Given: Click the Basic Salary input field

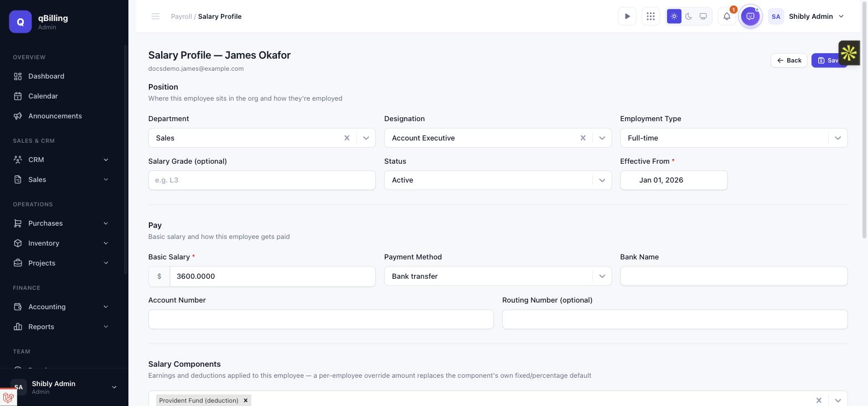Looking at the screenshot, I should click(272, 276).
